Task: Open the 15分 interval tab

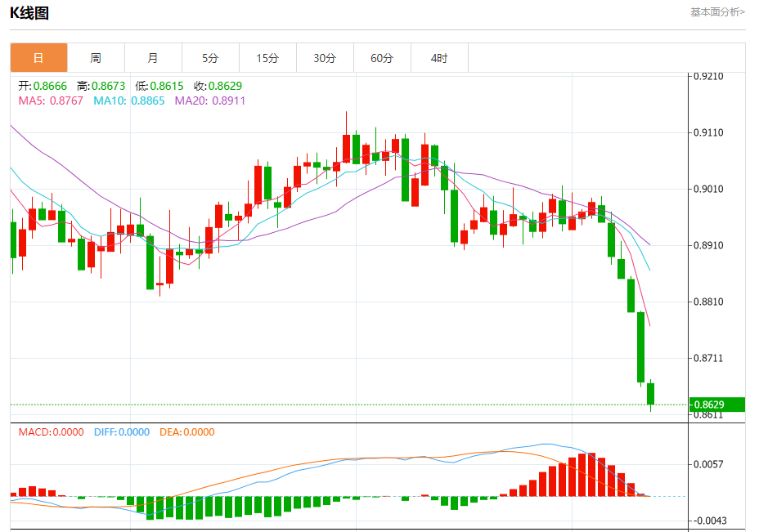Action: click(x=267, y=58)
